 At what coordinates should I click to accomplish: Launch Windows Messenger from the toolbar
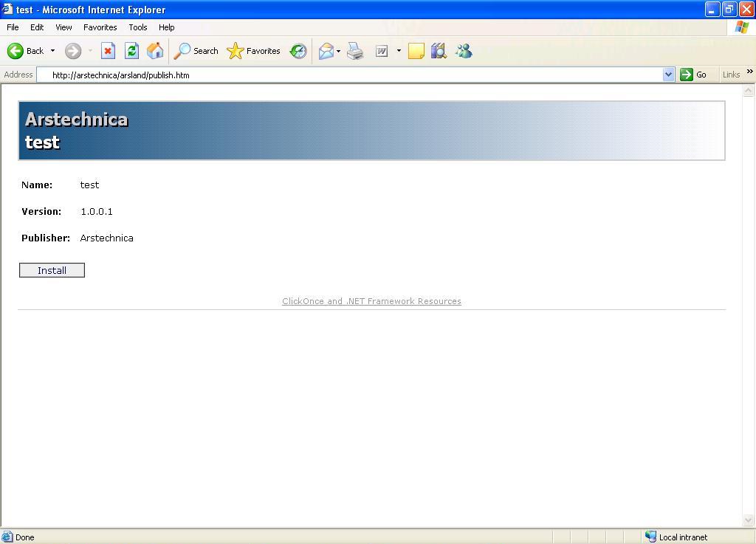(x=464, y=51)
